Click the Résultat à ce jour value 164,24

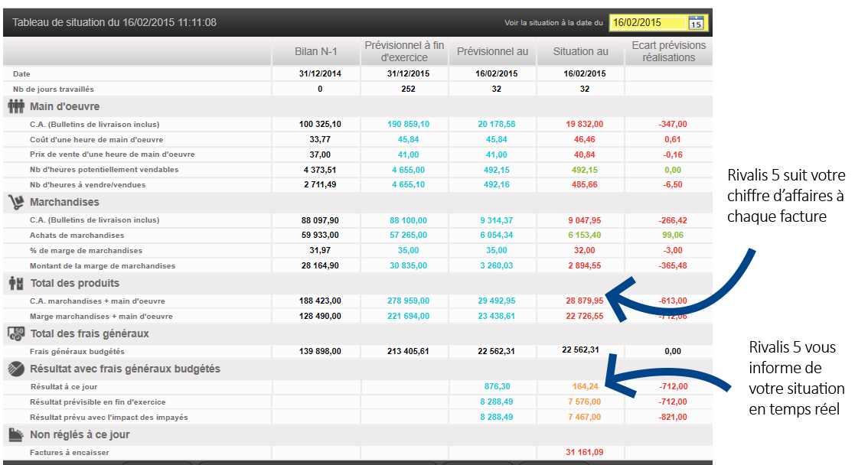click(x=585, y=386)
